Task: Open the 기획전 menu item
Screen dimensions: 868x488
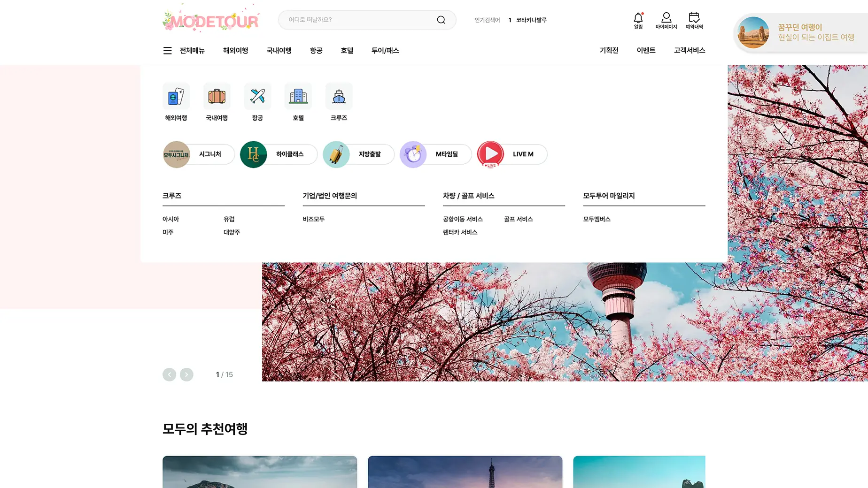Action: tap(609, 50)
